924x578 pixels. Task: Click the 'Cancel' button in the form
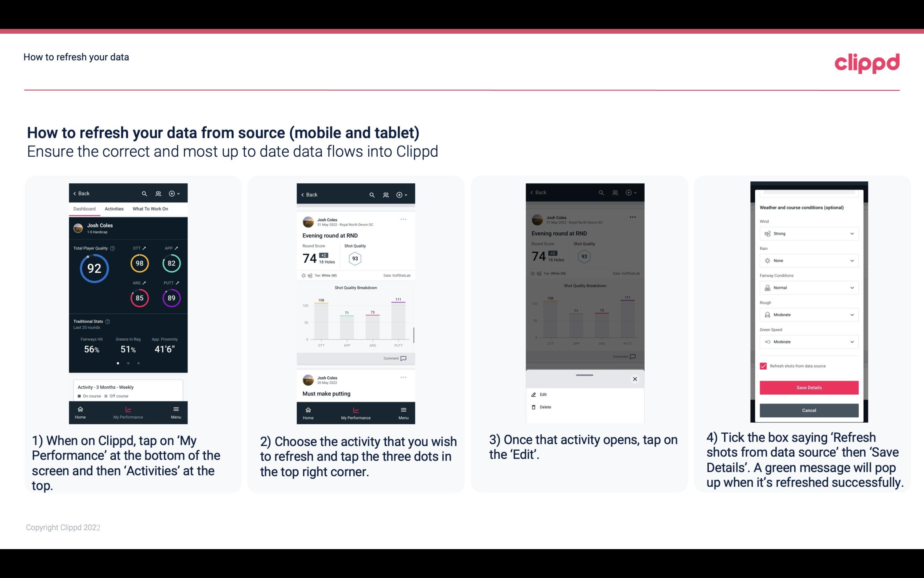click(808, 410)
